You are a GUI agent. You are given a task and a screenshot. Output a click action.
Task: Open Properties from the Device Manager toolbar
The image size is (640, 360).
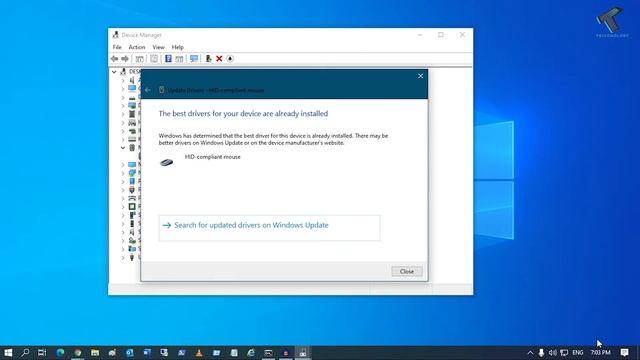click(x=154, y=59)
